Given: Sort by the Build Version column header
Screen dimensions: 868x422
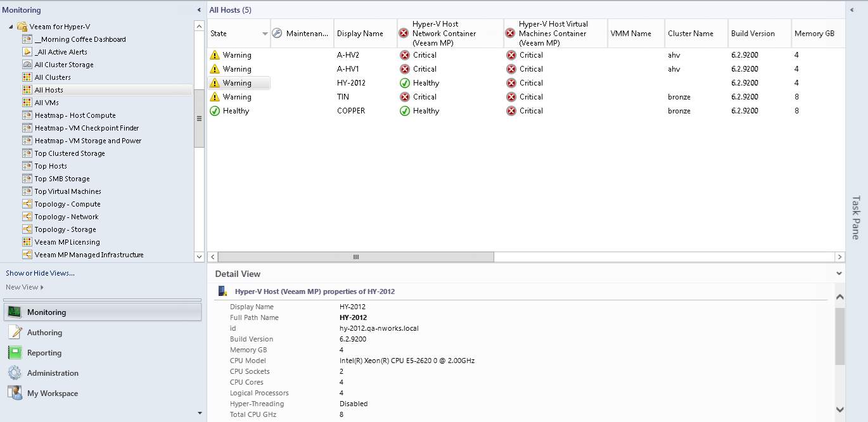Looking at the screenshot, I should [x=760, y=34].
